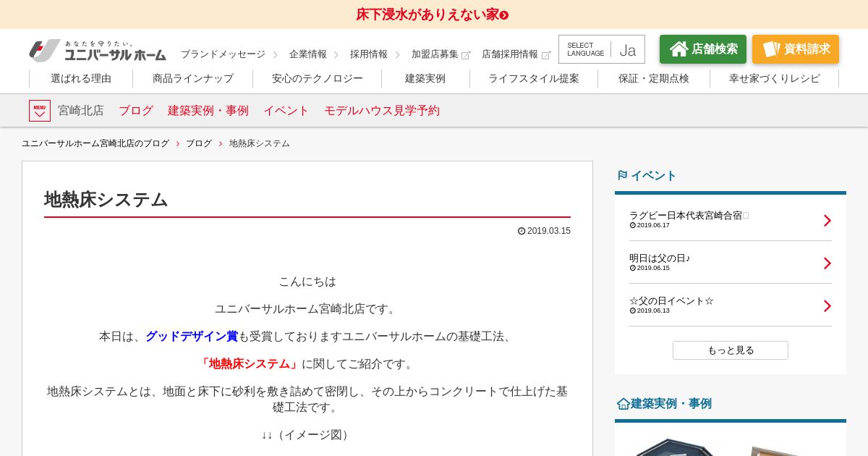Click breadcrumb ユニバーサルホーム宮崎北店のブログ
868x456 pixels.
coord(95,143)
